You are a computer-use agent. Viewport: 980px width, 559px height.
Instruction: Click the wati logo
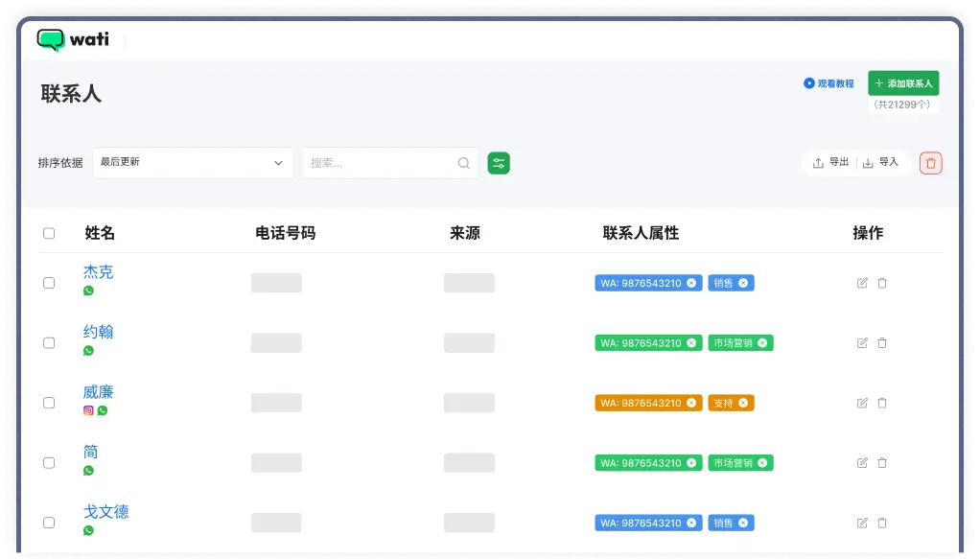click(x=73, y=40)
